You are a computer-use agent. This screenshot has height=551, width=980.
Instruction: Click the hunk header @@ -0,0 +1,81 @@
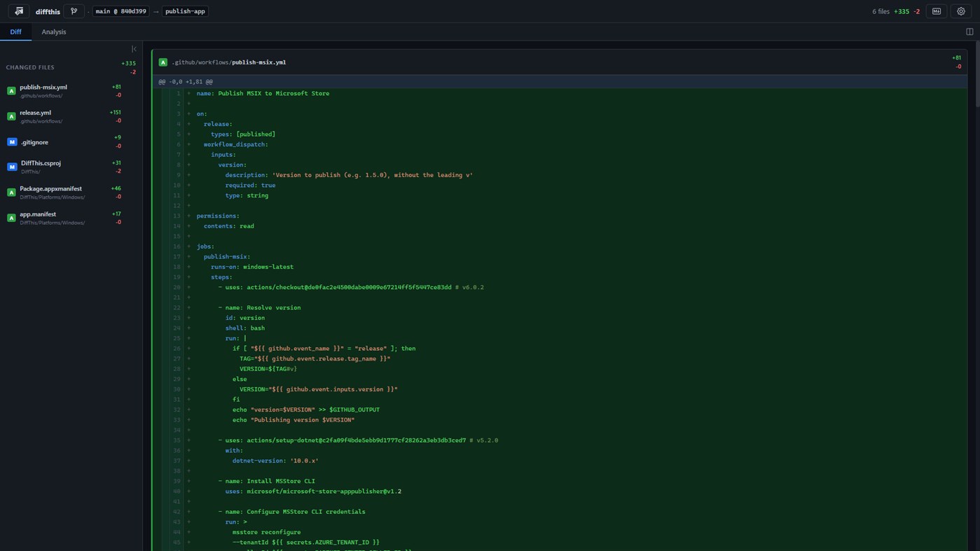point(186,82)
